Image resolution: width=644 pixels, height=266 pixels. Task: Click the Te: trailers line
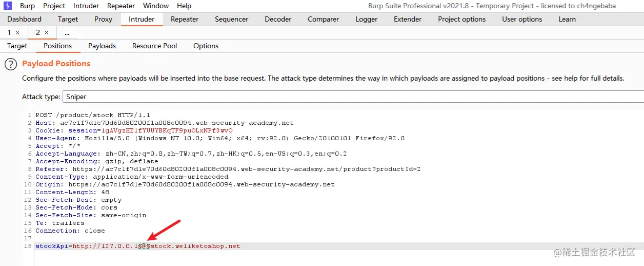point(60,223)
